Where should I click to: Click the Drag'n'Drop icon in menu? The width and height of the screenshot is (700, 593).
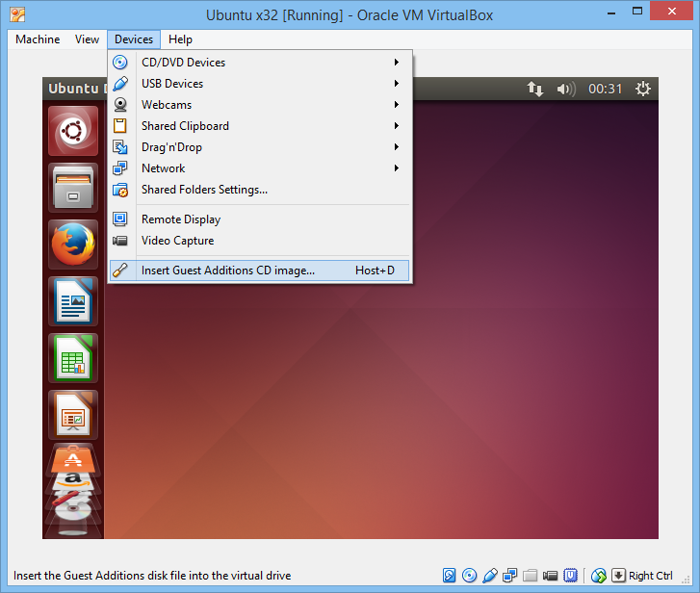120,146
